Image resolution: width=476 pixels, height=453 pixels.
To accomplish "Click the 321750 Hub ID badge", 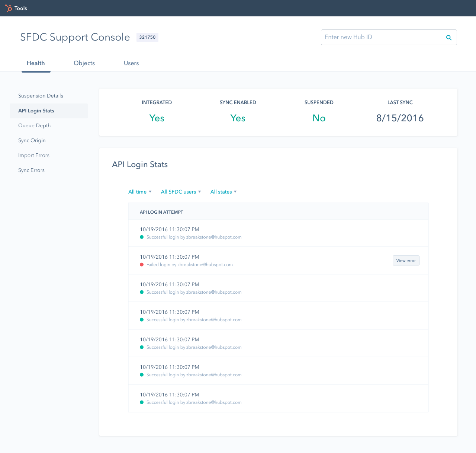I will coord(147,37).
